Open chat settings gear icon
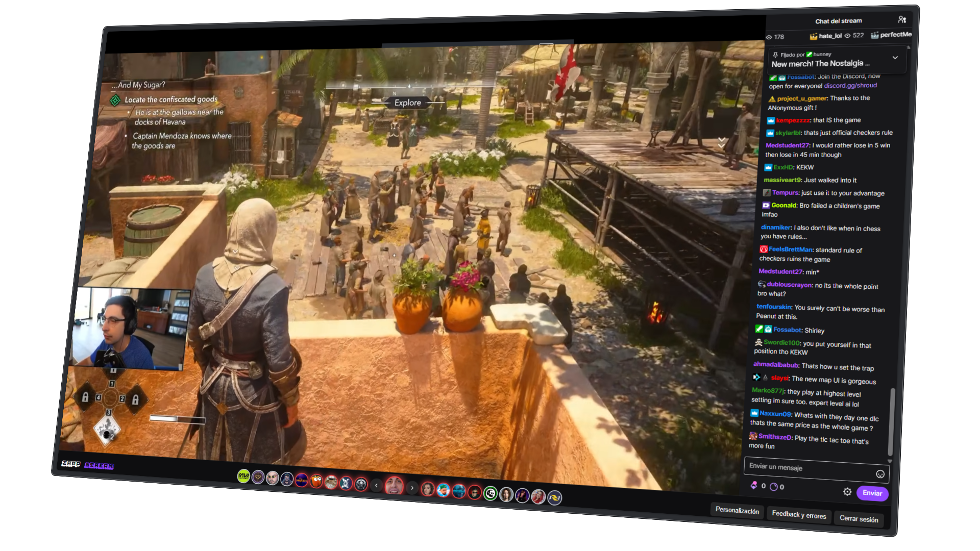980x551 pixels. pyautogui.click(x=847, y=492)
